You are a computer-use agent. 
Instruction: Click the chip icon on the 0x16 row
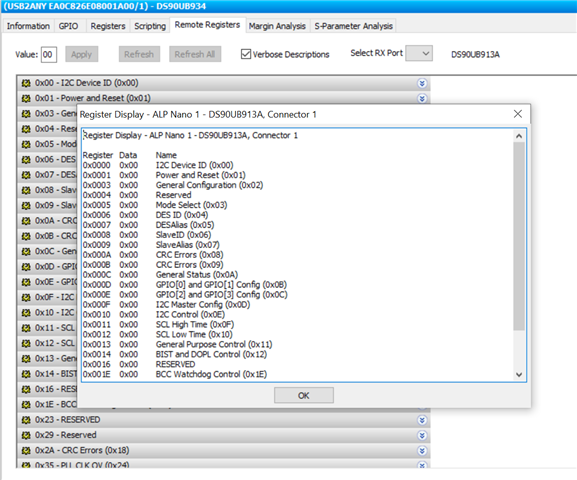pyautogui.click(x=26, y=389)
